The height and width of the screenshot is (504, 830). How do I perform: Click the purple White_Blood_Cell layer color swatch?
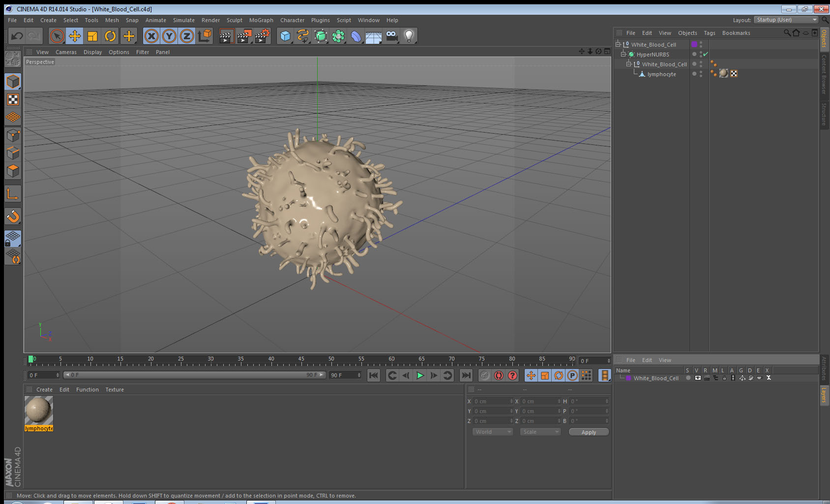694,44
